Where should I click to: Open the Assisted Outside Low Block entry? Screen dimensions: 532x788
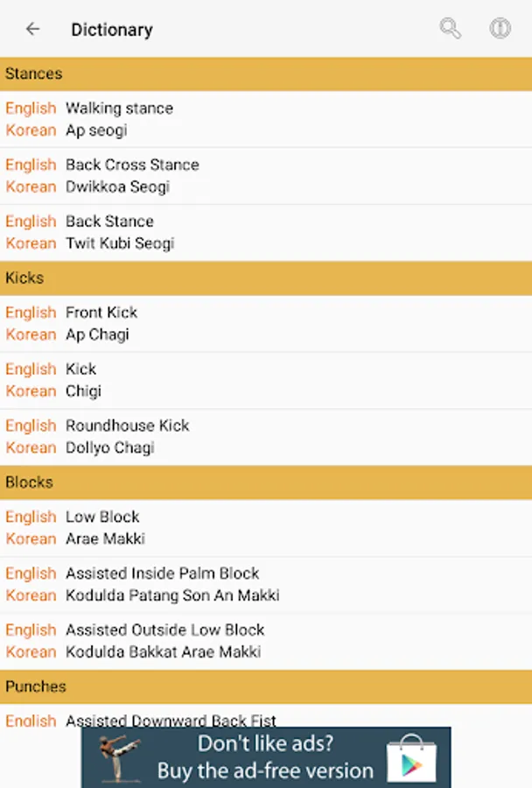(x=266, y=641)
